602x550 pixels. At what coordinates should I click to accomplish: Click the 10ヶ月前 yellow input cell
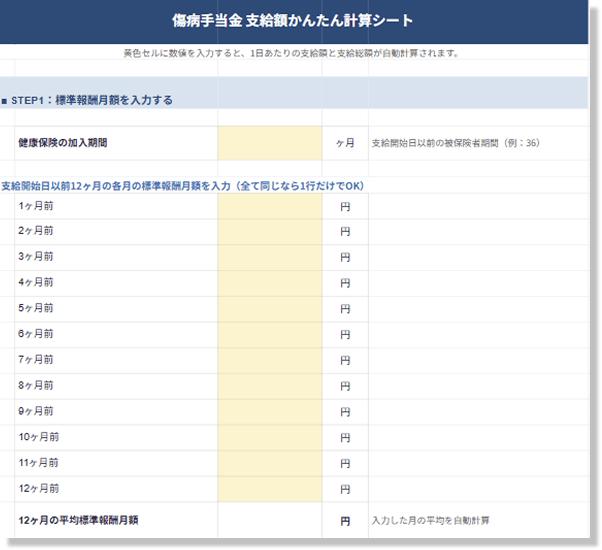[270, 438]
